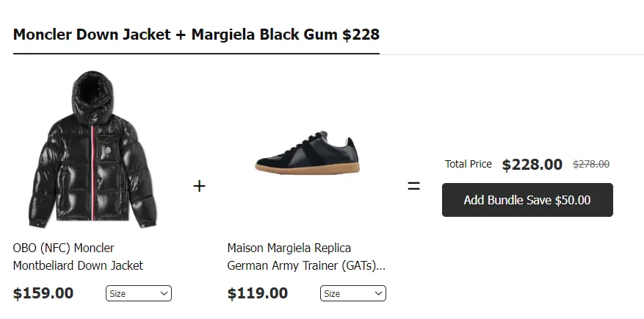Open the Size dropdown for the Moncler jacket
Image resolution: width=644 pixels, height=319 pixels.
(138, 293)
